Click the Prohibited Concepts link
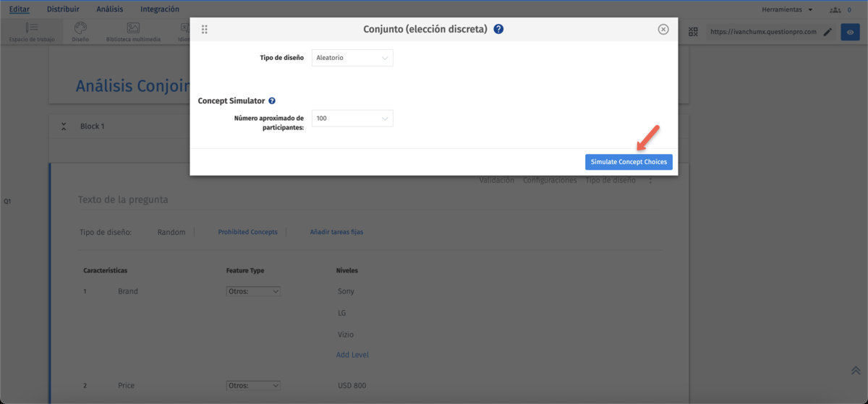 [247, 232]
